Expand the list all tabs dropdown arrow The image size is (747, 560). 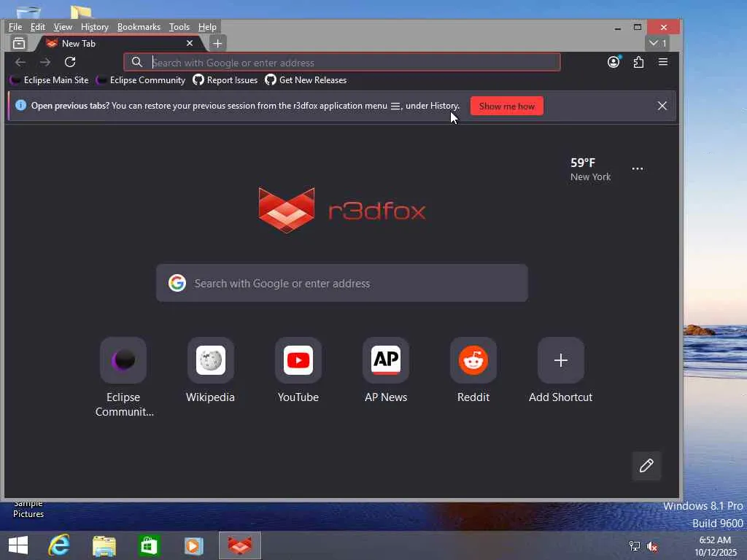click(657, 43)
